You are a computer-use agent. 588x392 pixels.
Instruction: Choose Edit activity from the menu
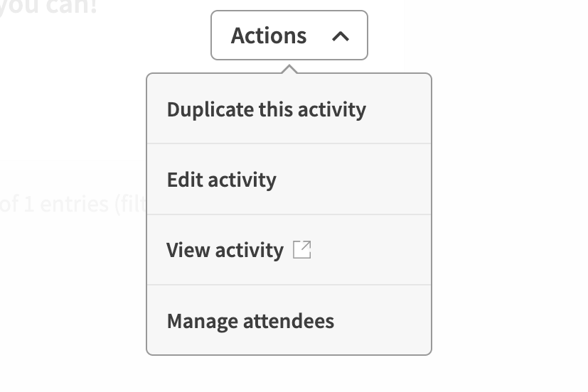tap(221, 180)
